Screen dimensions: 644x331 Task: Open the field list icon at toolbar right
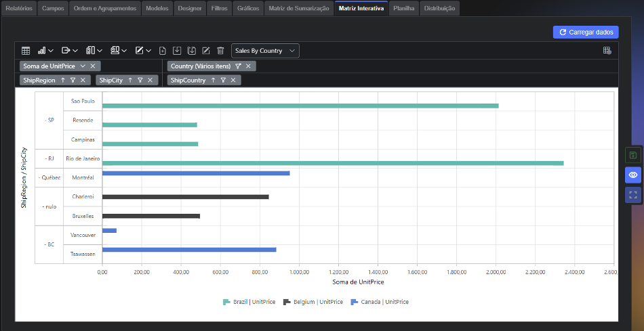[607, 51]
